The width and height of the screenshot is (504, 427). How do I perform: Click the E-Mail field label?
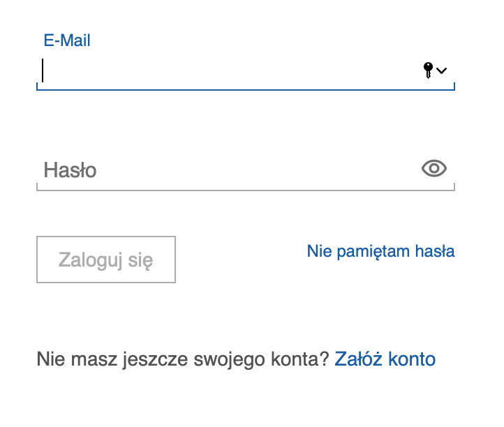[67, 40]
